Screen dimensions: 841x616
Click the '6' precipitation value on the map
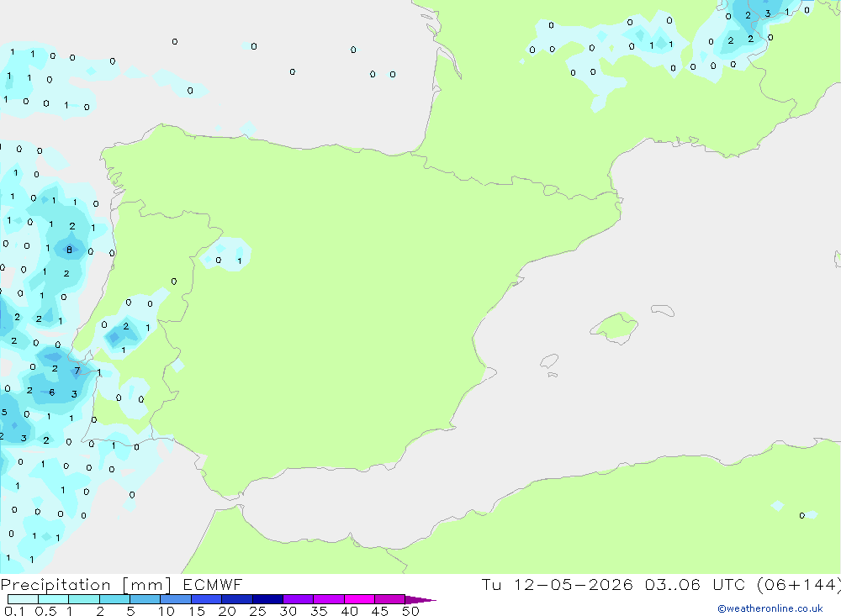(x=52, y=392)
